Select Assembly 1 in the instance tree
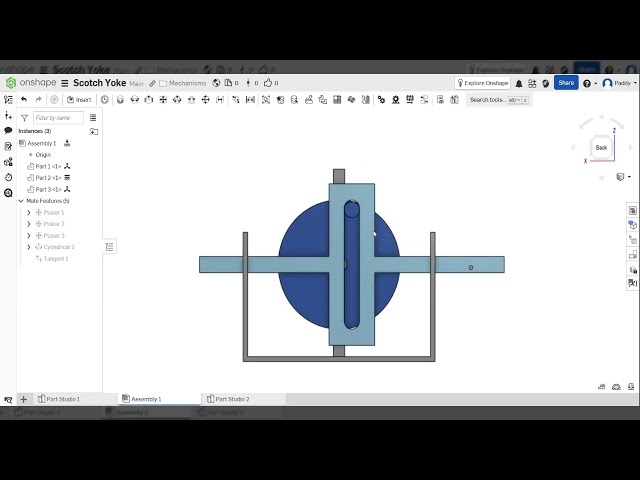This screenshot has width=640, height=480. [42, 143]
